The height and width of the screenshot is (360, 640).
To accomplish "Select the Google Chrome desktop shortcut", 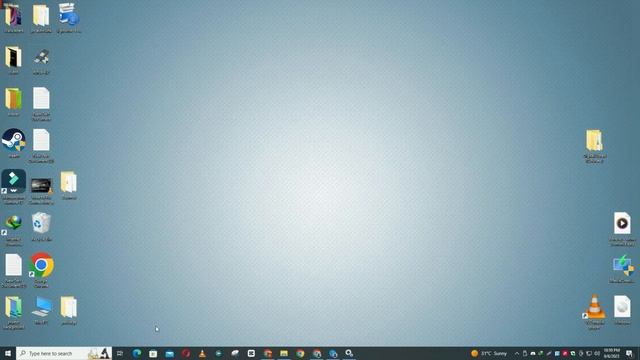I will pyautogui.click(x=41, y=269).
